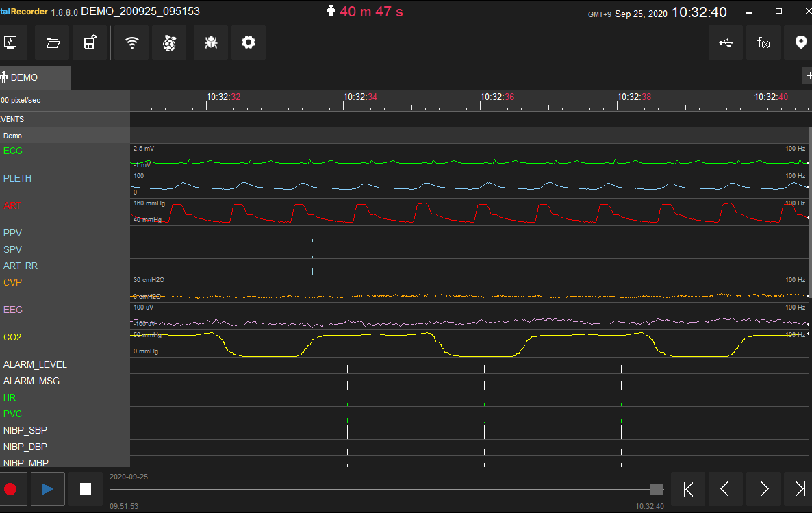
Task: Stop playback with the square stop button
Action: [86, 488]
